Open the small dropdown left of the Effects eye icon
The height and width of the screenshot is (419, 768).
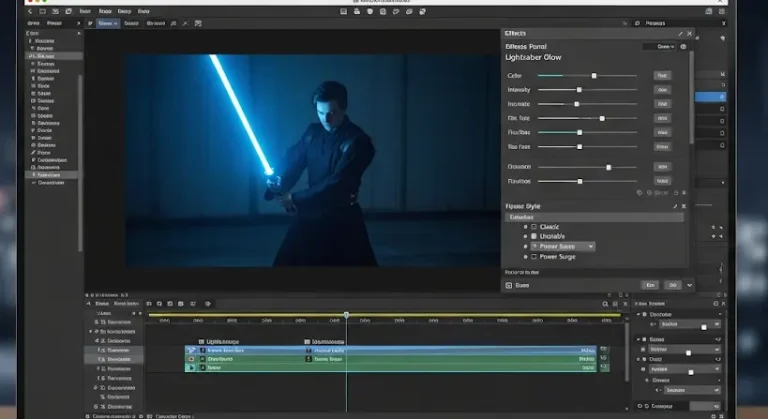tap(659, 47)
